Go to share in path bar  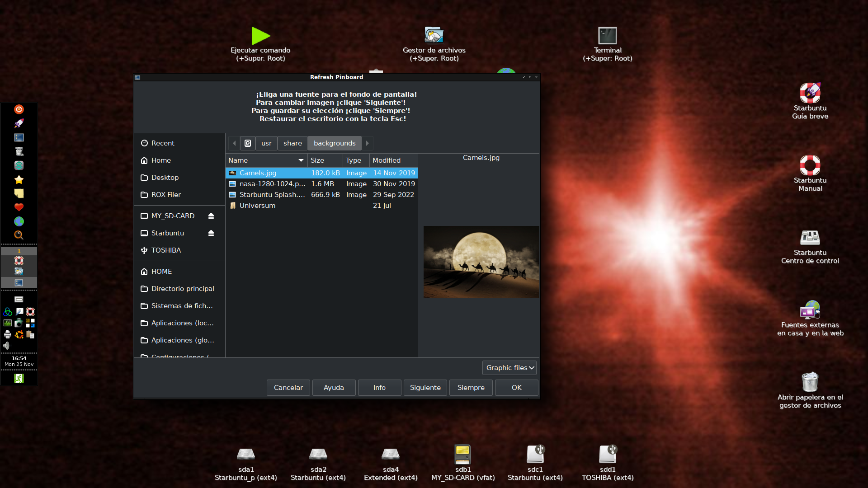[292, 143]
